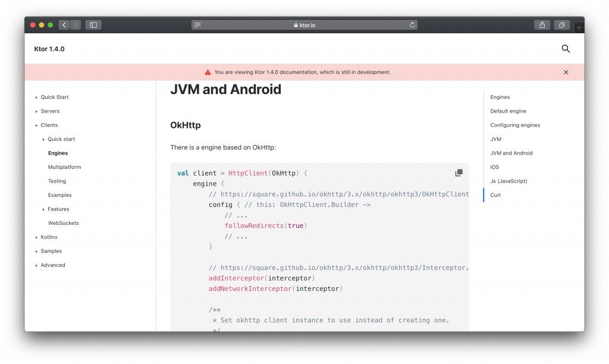The width and height of the screenshot is (609, 364).
Task: Open Clients Quick start page
Action: [x=61, y=139]
